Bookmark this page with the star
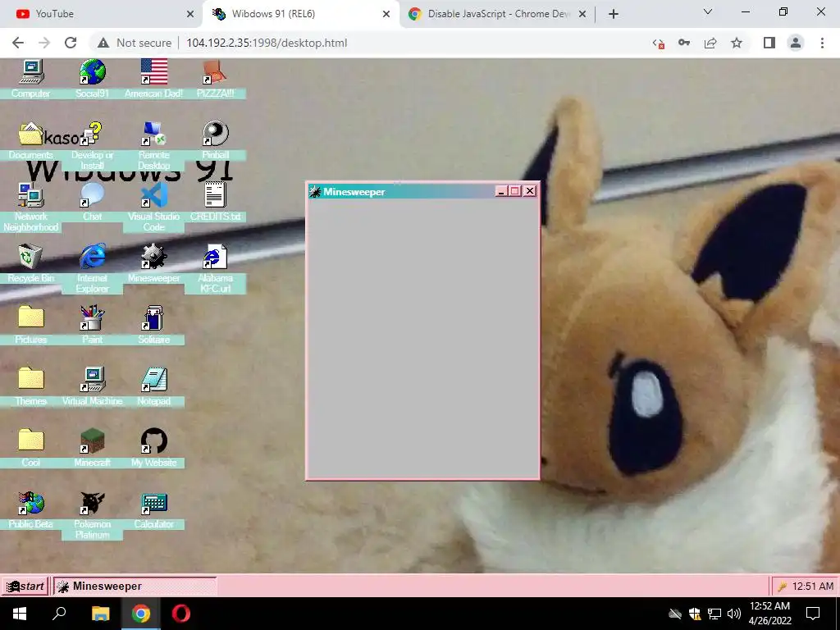The width and height of the screenshot is (840, 630). point(737,43)
